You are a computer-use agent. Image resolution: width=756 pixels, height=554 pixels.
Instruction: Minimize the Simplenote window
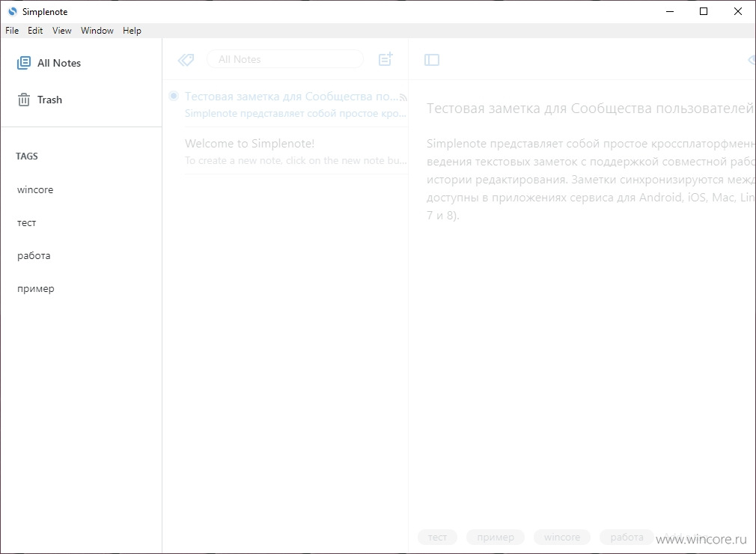click(x=670, y=11)
